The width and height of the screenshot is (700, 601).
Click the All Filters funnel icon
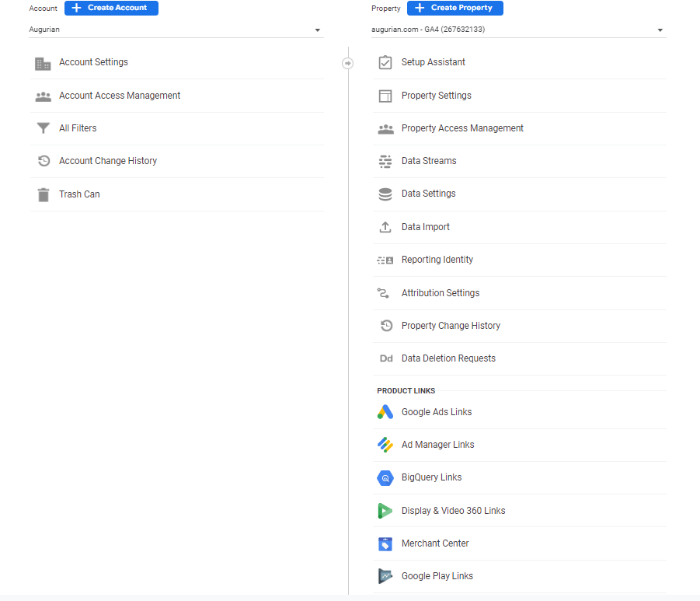(x=43, y=128)
